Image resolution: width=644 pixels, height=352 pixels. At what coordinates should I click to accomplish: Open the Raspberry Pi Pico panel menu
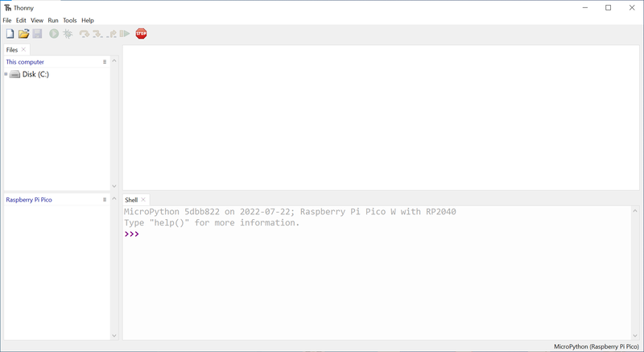[105, 200]
